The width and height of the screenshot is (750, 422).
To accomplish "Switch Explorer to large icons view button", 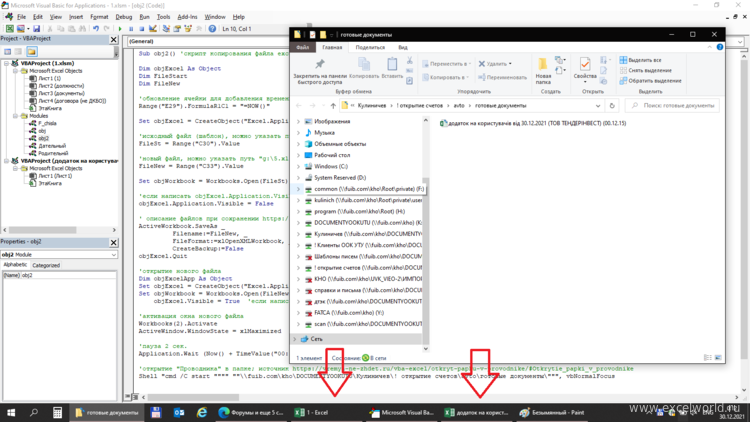I will [x=718, y=358].
